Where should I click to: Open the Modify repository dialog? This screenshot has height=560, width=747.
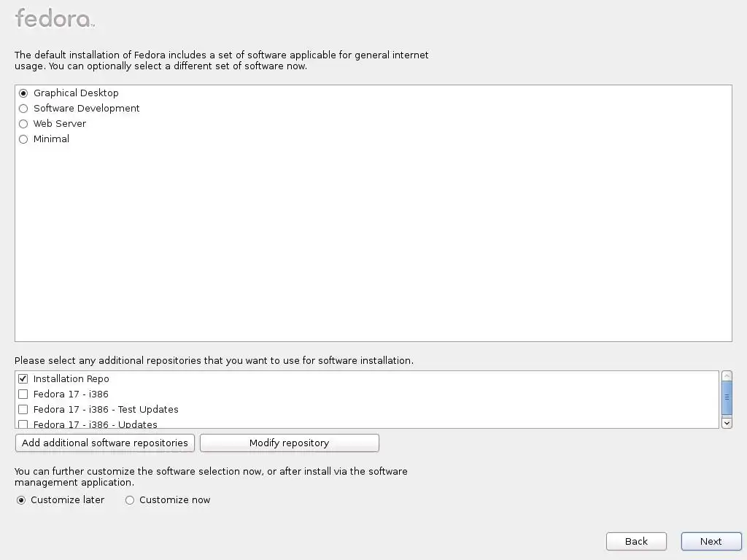[289, 443]
